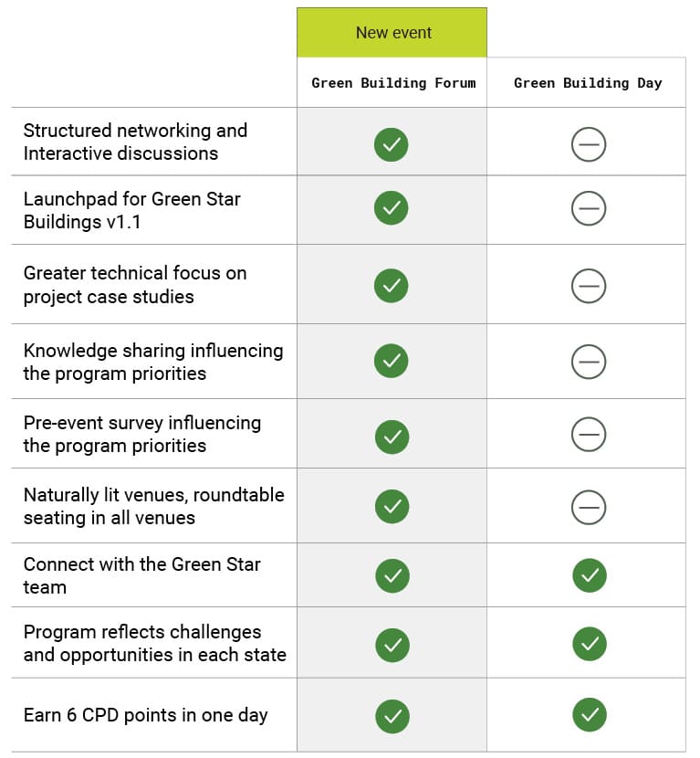The image size is (700, 758).
Task: Click Day minus icon for Naturally lit venues row
Action: pos(589,508)
